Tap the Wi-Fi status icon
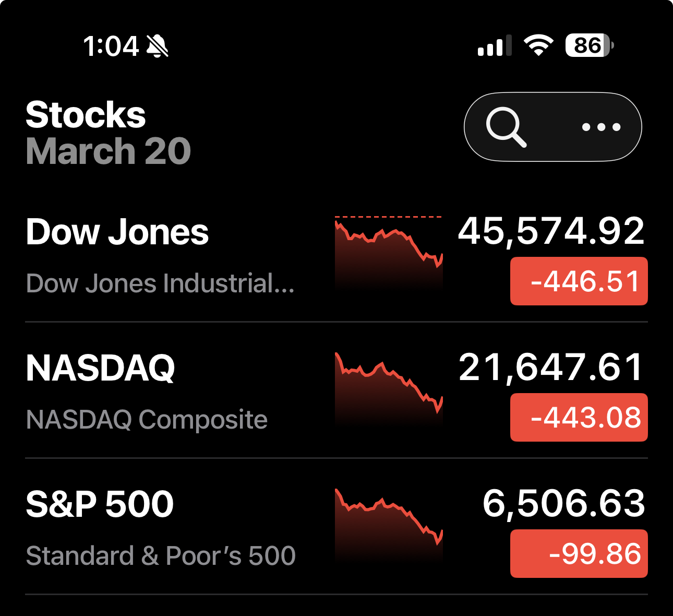Screen dimensions: 673x616 538,45
